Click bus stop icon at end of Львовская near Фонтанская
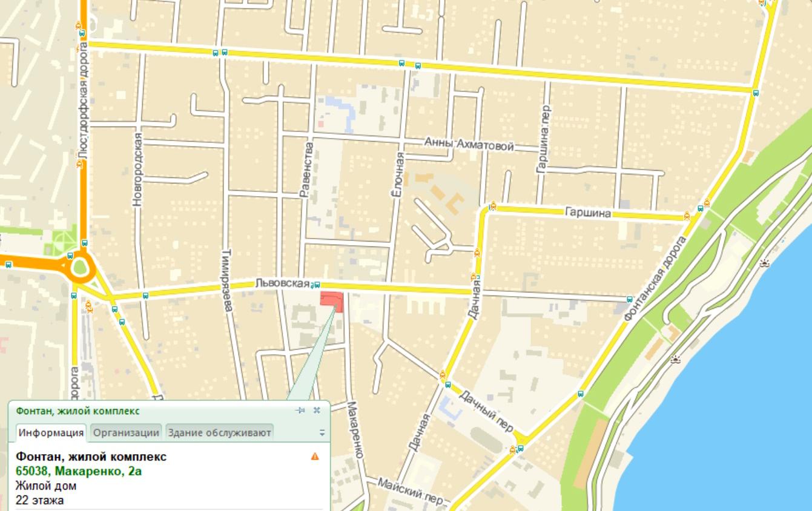 [630, 299]
